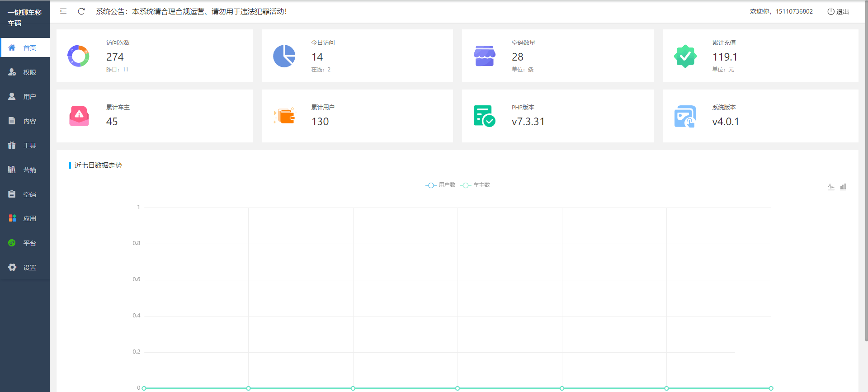
Task: Click the 在线: 2 text
Action: click(321, 70)
